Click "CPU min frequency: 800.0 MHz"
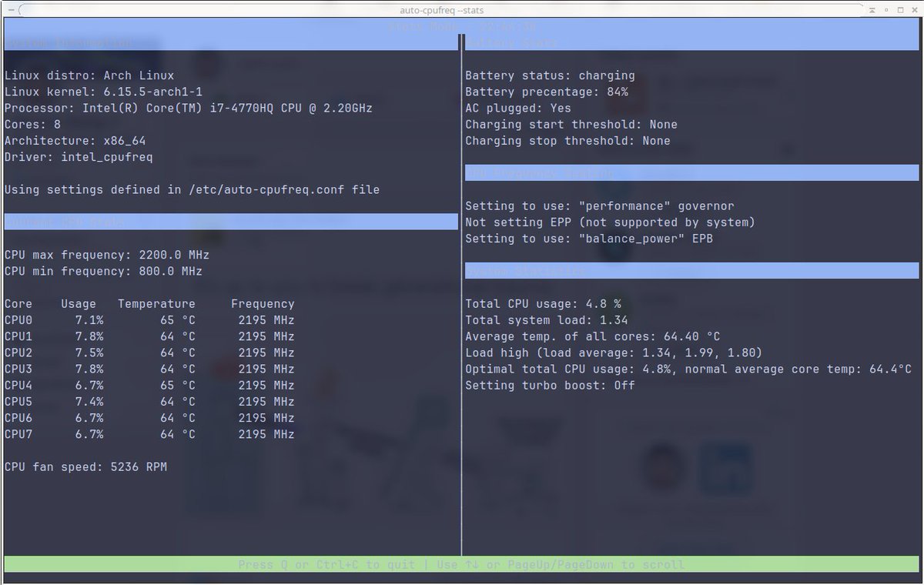924x585 pixels. pyautogui.click(x=103, y=271)
